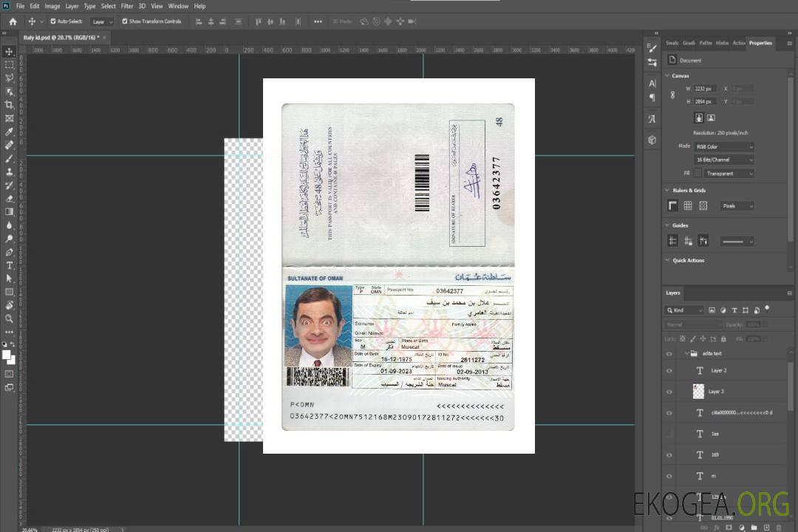Select the Crop tool

[x=9, y=105]
